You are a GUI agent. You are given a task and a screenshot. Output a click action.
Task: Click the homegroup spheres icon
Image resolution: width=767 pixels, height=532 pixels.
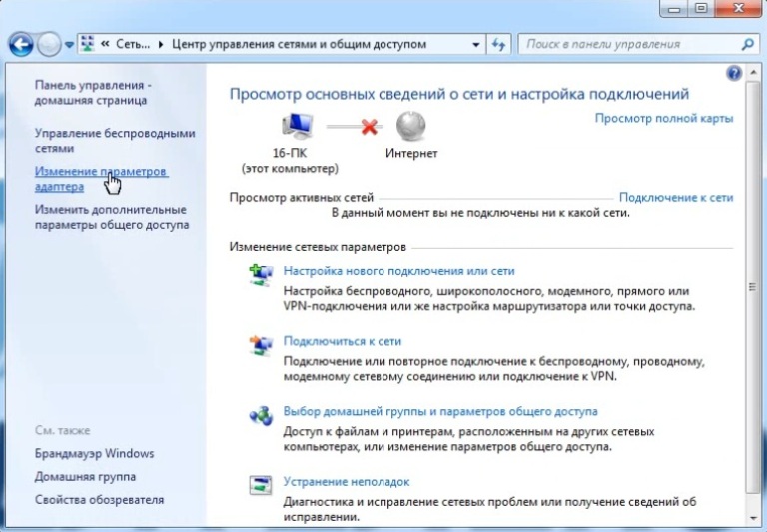pos(261,416)
